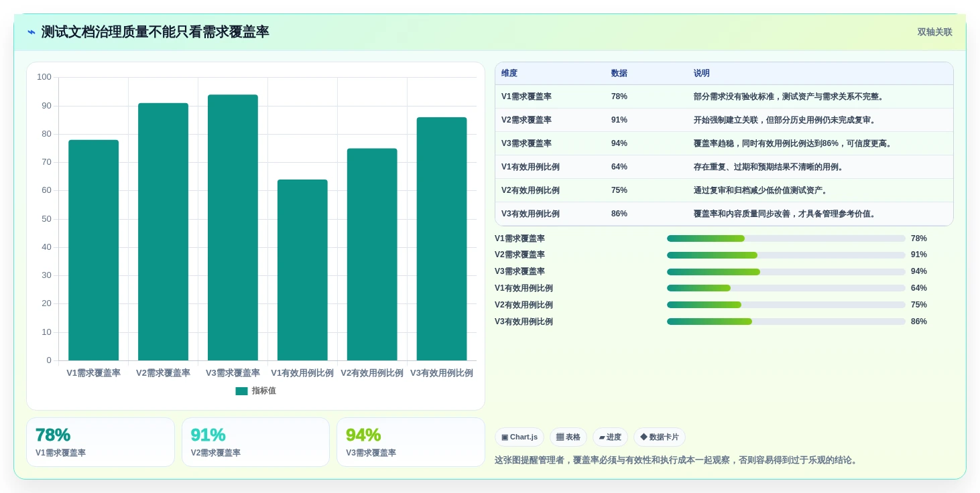The height and width of the screenshot is (493, 980).
Task: Toggle the 指标值 legend color box
Action: point(241,391)
